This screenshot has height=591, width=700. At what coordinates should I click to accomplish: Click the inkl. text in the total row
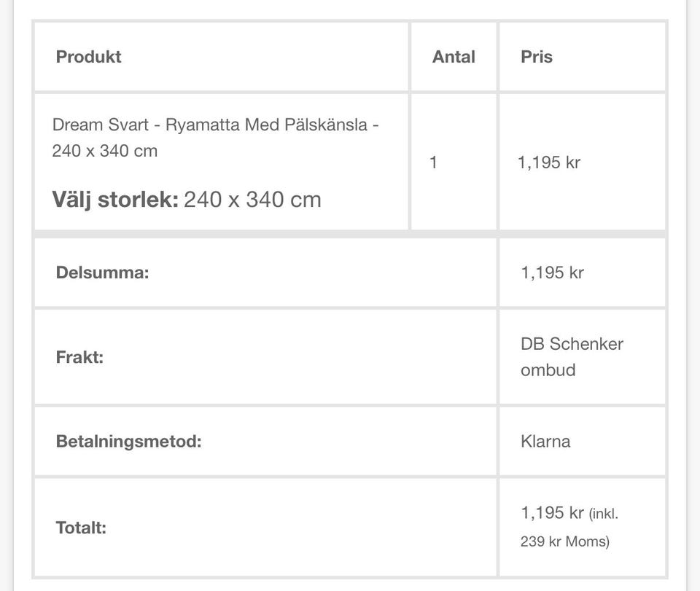604,514
